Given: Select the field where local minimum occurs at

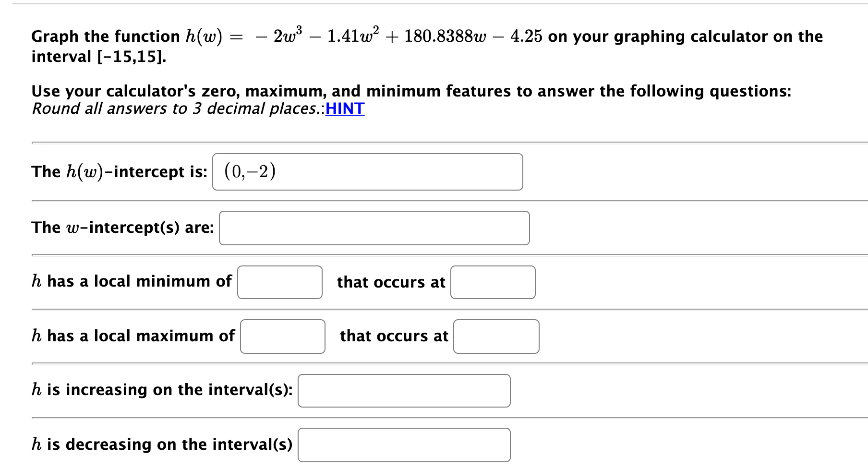Looking at the screenshot, I should pyautogui.click(x=493, y=283).
